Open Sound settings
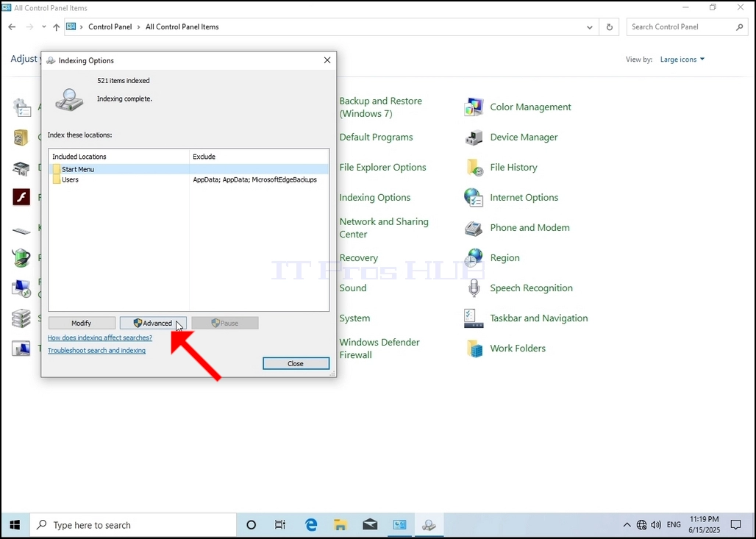756x539 pixels. [x=353, y=288]
